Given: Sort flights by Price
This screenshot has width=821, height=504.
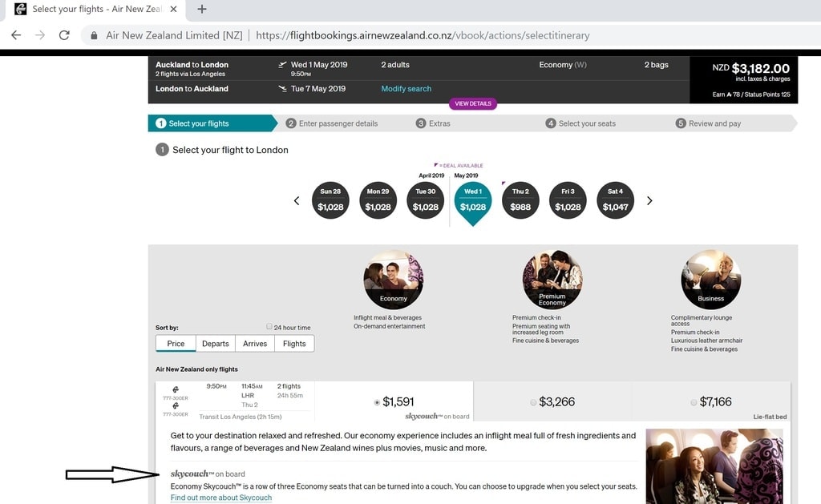Looking at the screenshot, I should (176, 343).
